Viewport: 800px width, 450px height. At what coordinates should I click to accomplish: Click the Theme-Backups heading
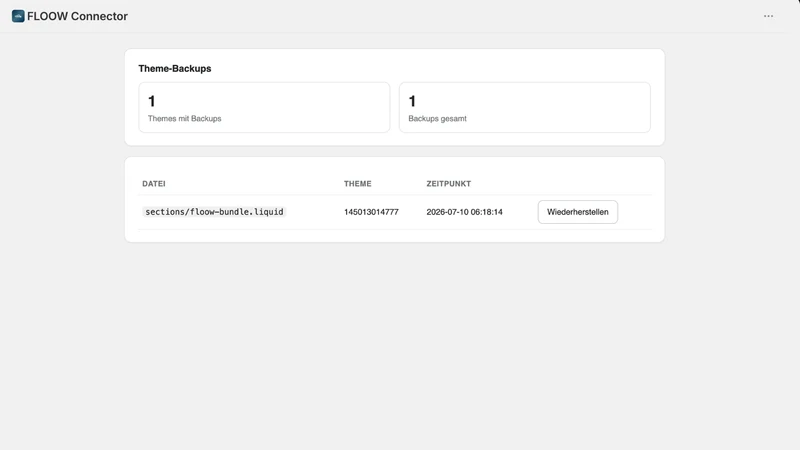[x=174, y=68]
